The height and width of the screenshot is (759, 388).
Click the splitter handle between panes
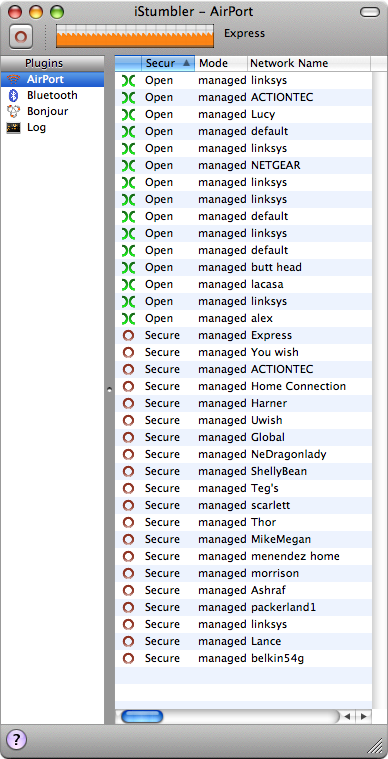(109, 389)
